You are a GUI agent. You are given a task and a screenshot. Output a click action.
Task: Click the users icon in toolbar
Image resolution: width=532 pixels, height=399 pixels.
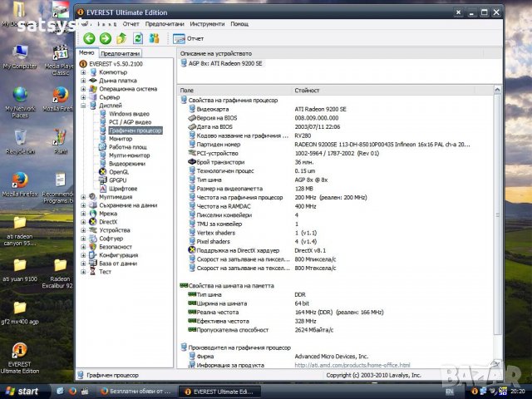coord(154,38)
